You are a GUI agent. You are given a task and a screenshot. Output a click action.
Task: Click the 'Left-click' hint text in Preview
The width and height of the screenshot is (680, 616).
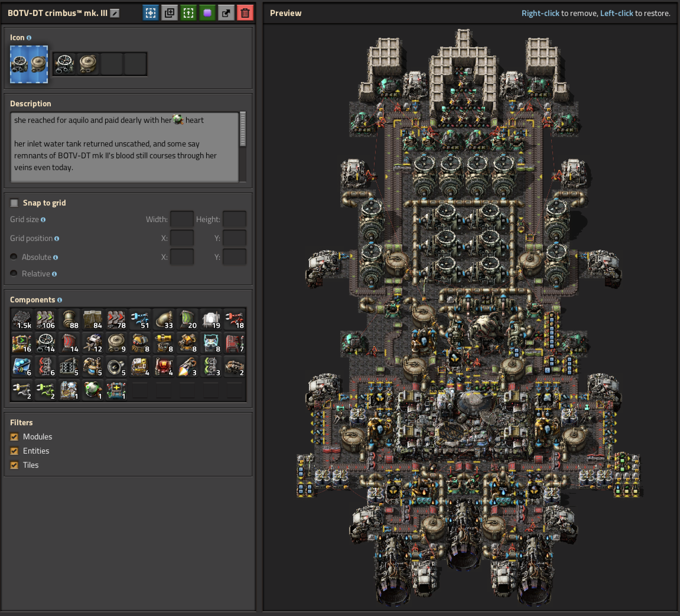tap(616, 13)
